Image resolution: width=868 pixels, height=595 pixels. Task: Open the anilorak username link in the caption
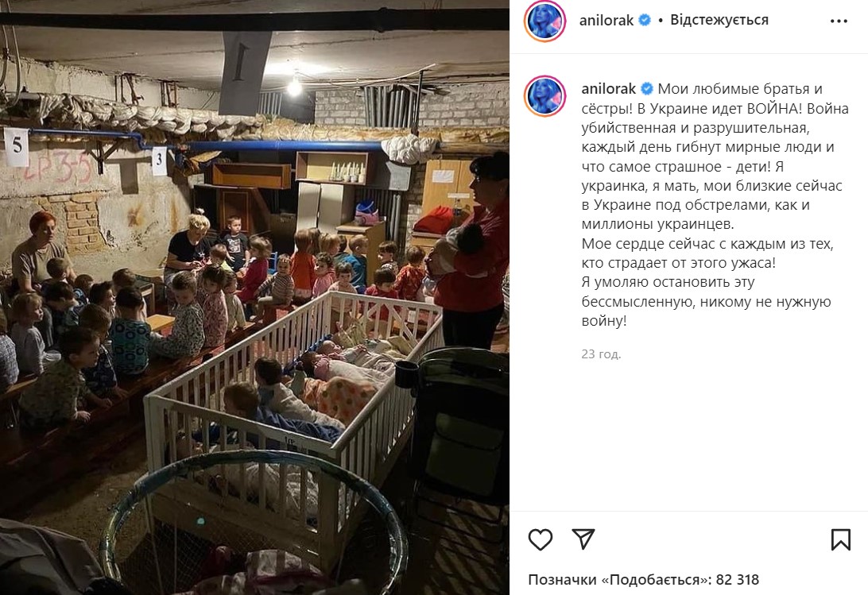(609, 88)
